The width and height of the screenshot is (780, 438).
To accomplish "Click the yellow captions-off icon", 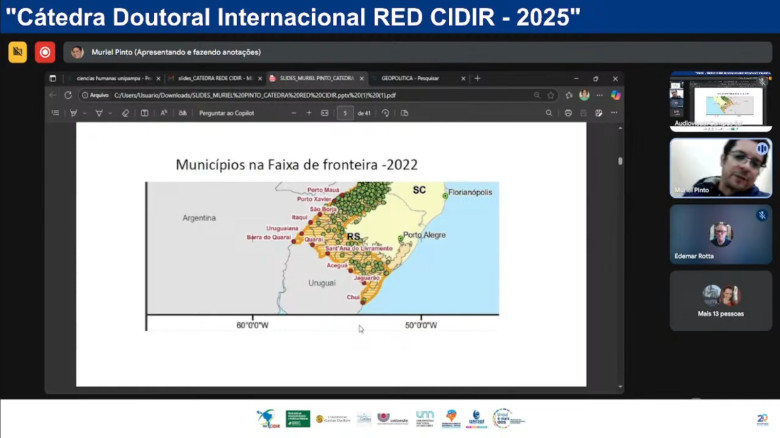I will coord(17,52).
